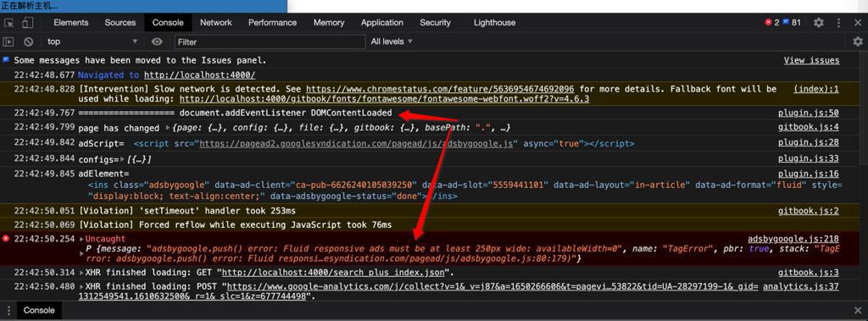Select the Forced reflow violation message
Viewport: 868px width, 321px height.
(235, 224)
